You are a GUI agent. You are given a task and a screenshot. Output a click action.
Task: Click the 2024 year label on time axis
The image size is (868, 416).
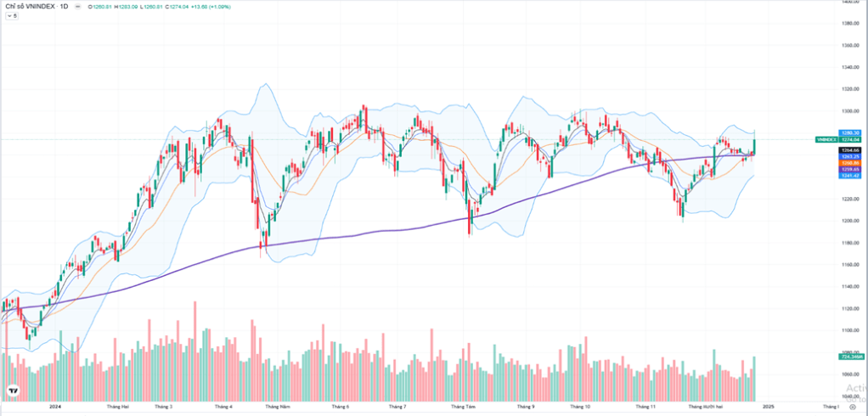pos(55,407)
